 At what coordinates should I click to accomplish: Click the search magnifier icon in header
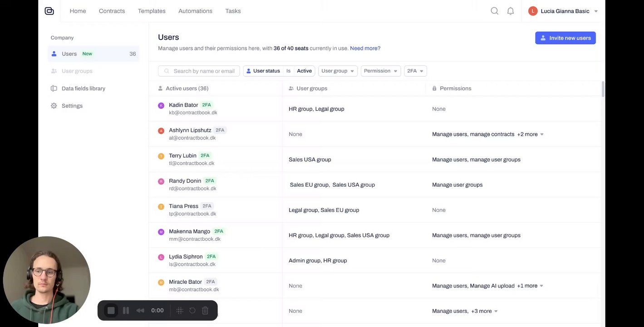click(x=494, y=11)
